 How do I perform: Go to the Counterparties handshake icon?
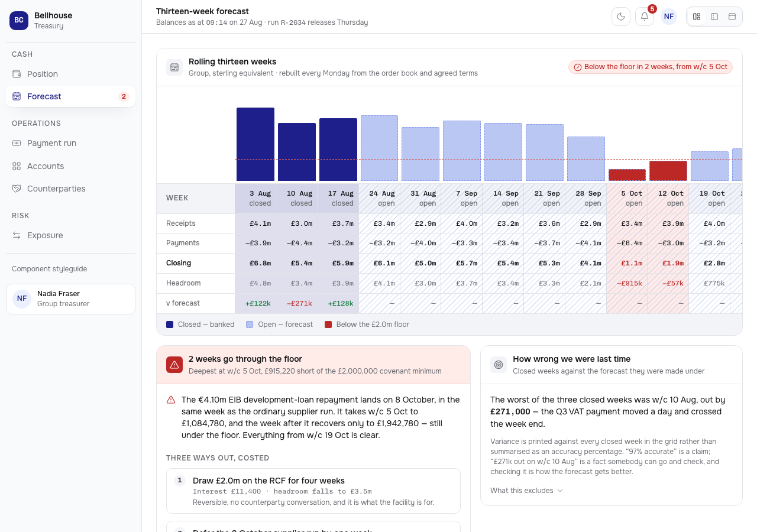[17, 189]
